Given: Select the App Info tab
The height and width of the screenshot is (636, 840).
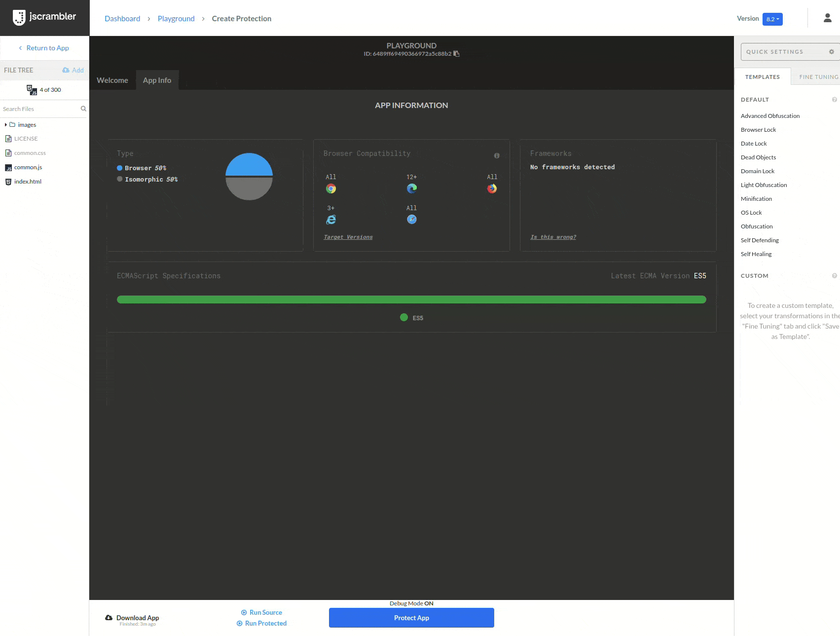Looking at the screenshot, I should point(157,80).
